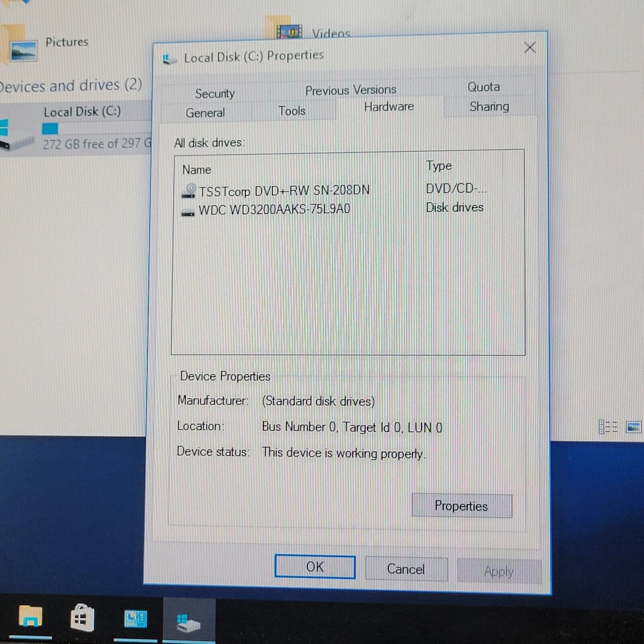Switch to the Tools tab
This screenshot has width=644, height=644.
292,111
